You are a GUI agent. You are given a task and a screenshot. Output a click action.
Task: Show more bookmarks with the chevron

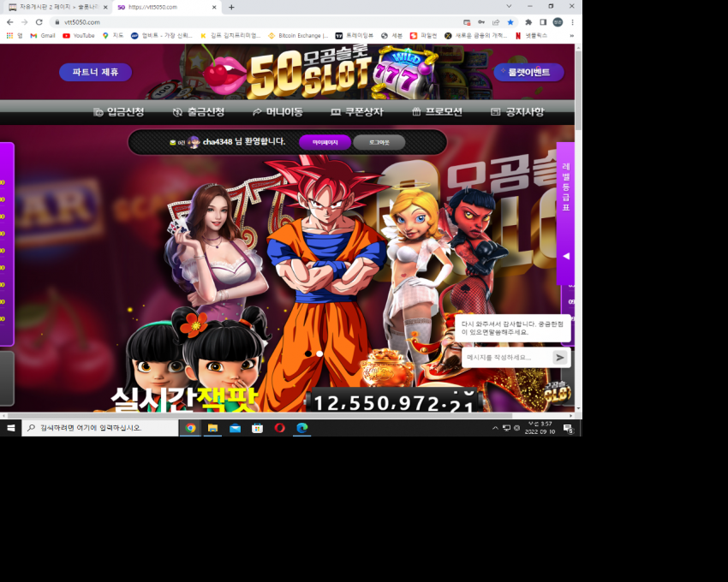tap(571, 36)
